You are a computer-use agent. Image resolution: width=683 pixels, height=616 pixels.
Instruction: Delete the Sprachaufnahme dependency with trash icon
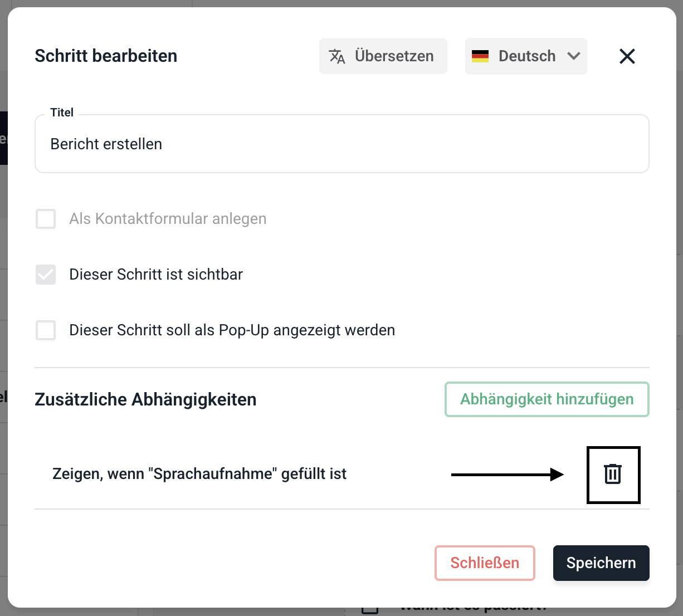[x=613, y=474]
